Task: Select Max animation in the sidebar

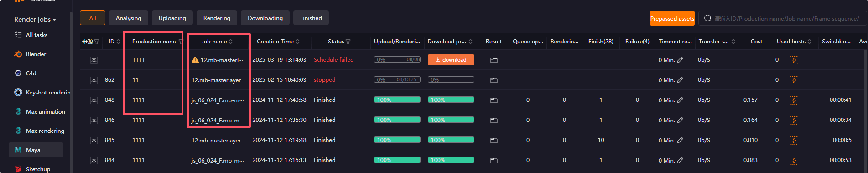Action: coord(40,111)
